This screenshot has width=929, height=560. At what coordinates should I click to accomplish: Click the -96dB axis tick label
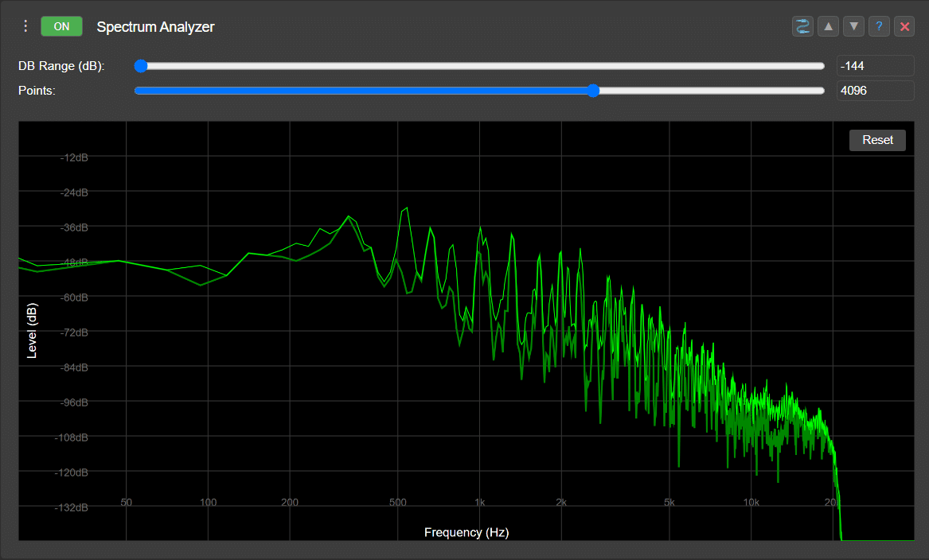(x=74, y=402)
